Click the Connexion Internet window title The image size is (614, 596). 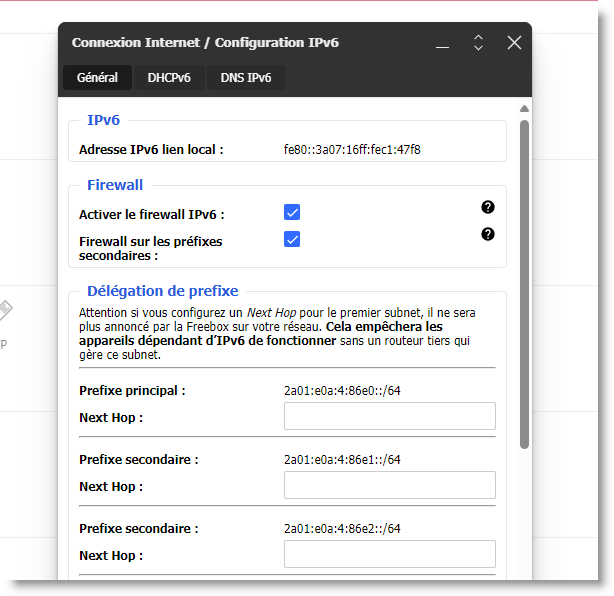point(205,43)
